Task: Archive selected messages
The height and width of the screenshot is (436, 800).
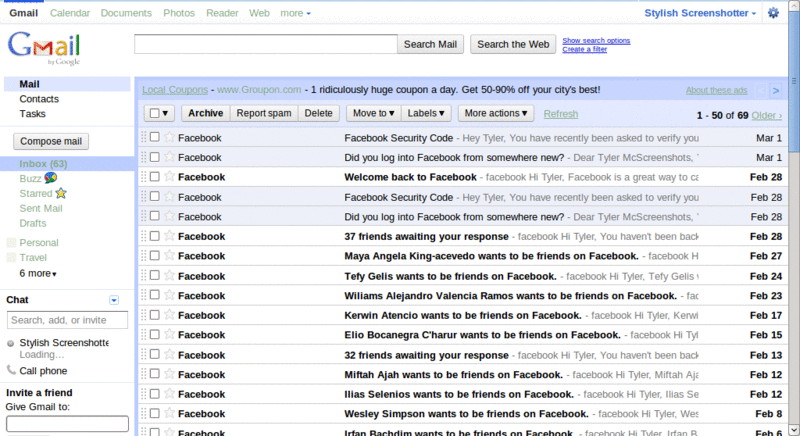Action: [206, 113]
